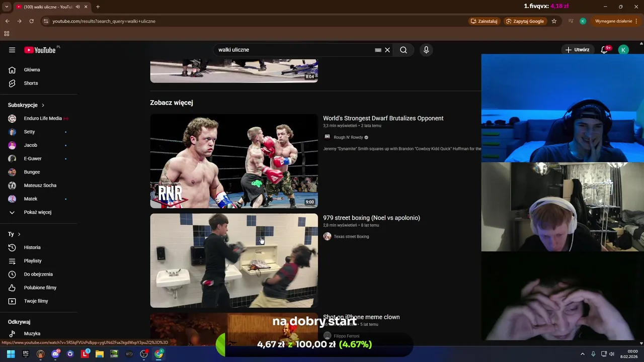
Task: Click the Zapytaj Google button
Action: click(525, 21)
